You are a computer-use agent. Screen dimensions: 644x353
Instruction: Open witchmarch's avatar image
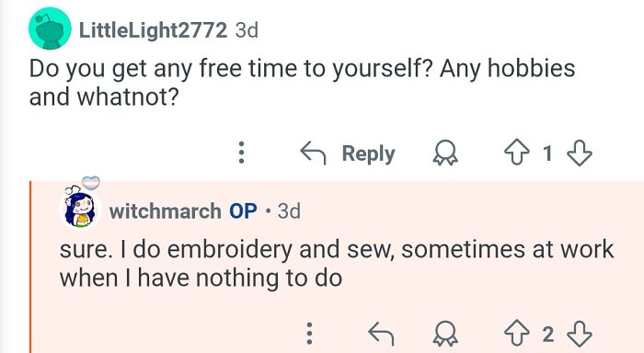coord(81,209)
